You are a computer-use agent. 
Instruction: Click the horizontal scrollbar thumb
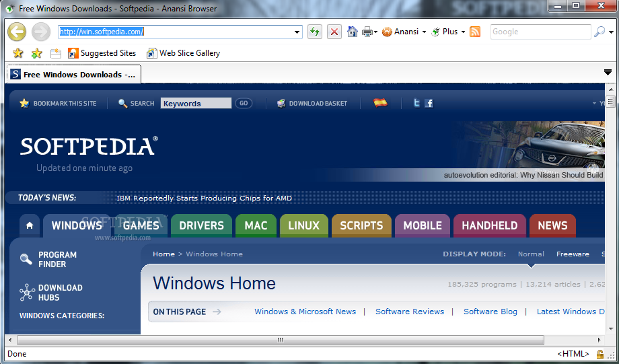(x=281, y=340)
